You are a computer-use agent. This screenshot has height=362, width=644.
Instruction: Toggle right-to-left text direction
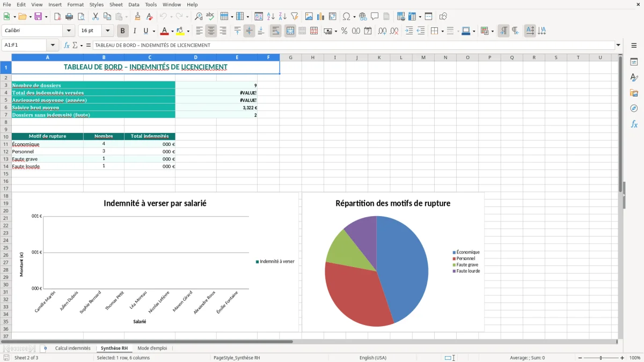(x=515, y=31)
